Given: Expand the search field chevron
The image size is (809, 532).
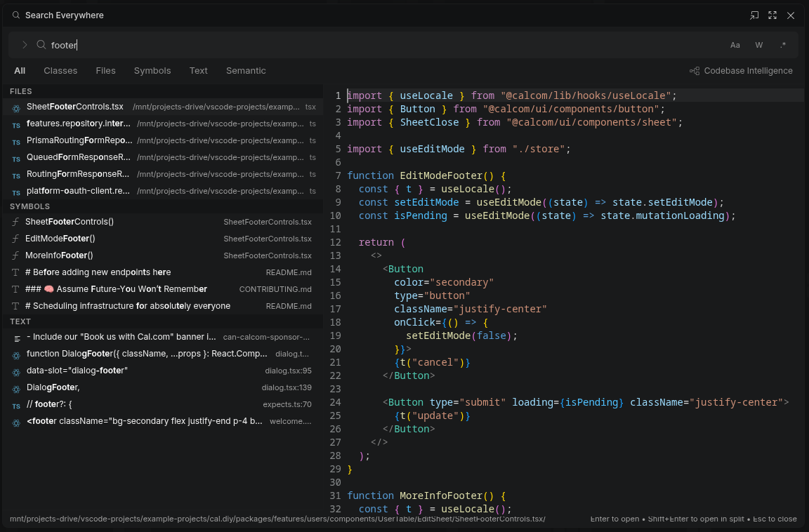Looking at the screenshot, I should point(25,45).
